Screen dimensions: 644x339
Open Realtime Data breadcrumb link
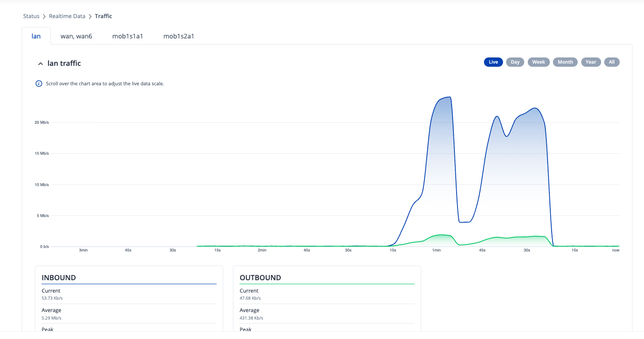tap(67, 16)
